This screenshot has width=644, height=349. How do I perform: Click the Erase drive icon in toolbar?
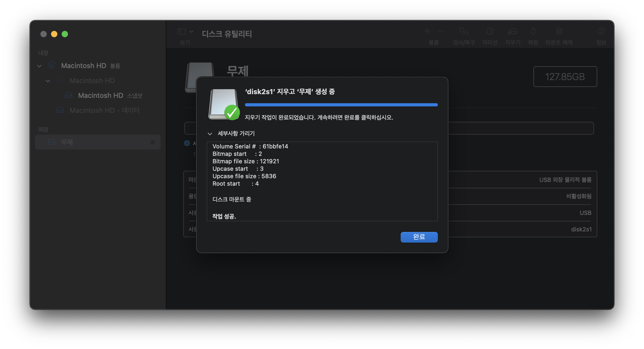coord(512,32)
